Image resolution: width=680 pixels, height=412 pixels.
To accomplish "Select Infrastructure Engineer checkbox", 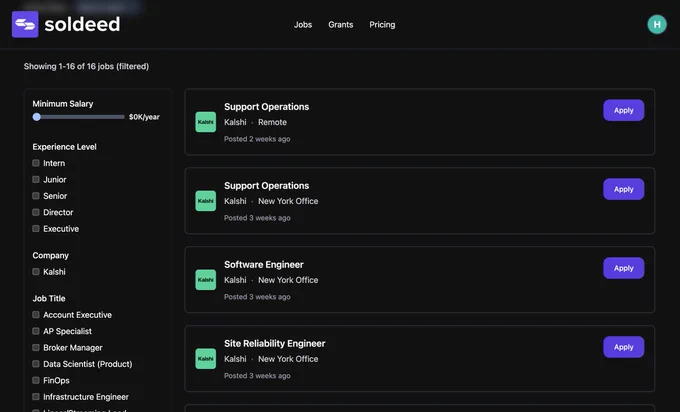I will 36,396.
